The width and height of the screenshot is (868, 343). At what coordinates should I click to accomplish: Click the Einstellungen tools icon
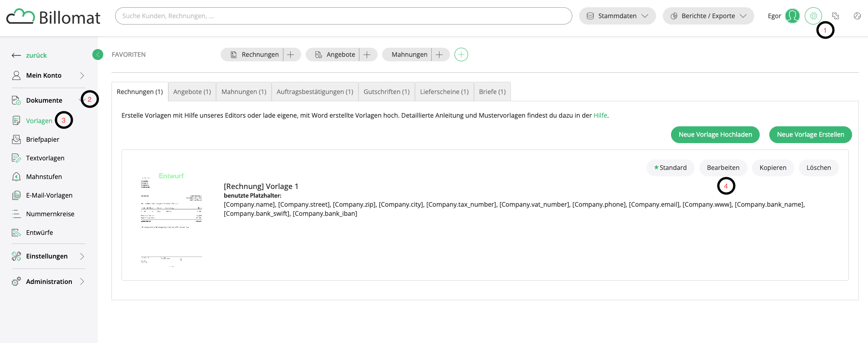(x=16, y=256)
